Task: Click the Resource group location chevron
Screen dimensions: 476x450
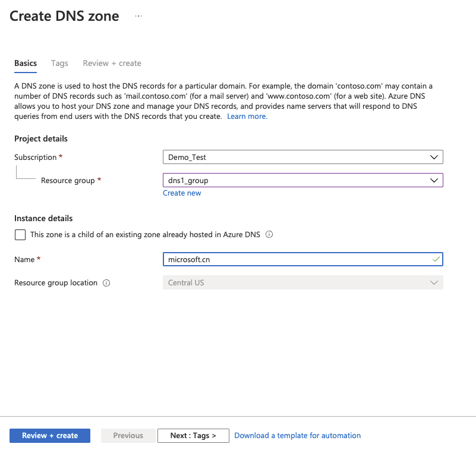Action: pyautogui.click(x=434, y=283)
